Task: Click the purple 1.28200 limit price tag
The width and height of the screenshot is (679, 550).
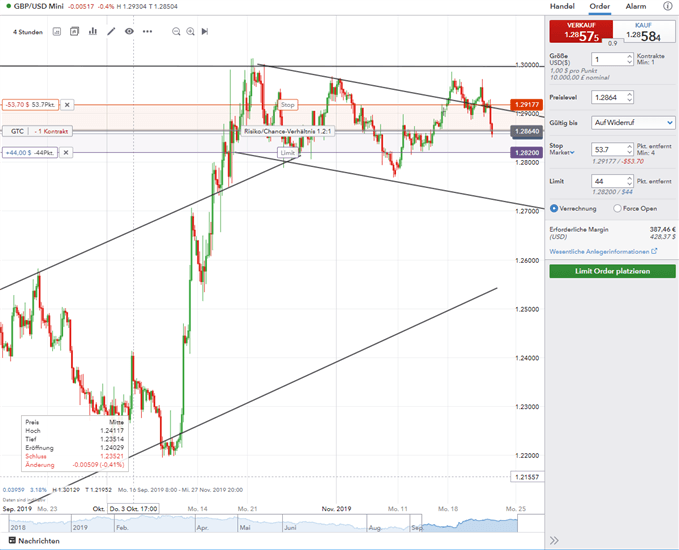Action: tap(527, 152)
